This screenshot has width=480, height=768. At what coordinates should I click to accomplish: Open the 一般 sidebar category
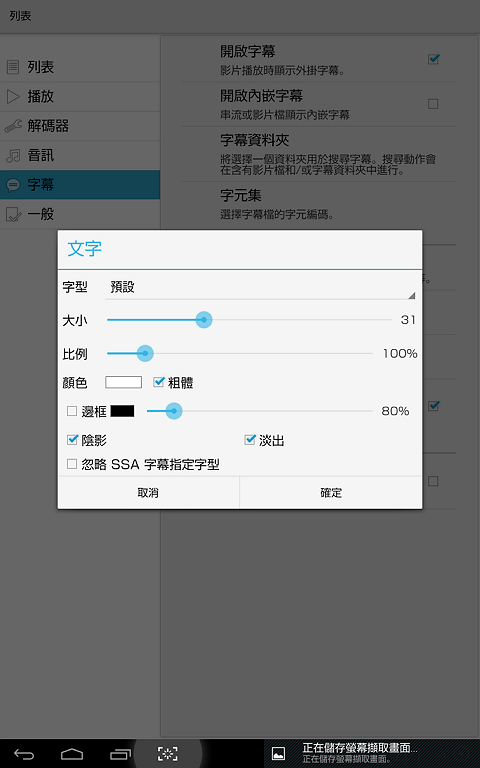[80, 214]
